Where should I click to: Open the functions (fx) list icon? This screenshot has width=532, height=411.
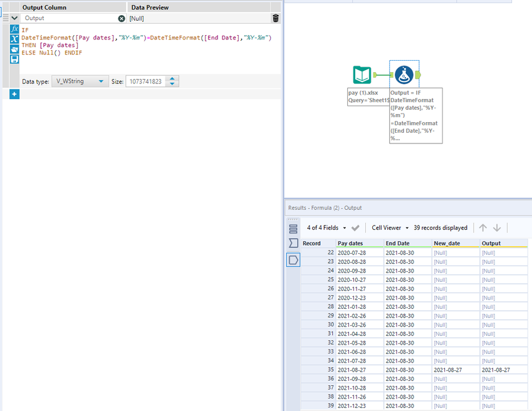[x=14, y=29]
